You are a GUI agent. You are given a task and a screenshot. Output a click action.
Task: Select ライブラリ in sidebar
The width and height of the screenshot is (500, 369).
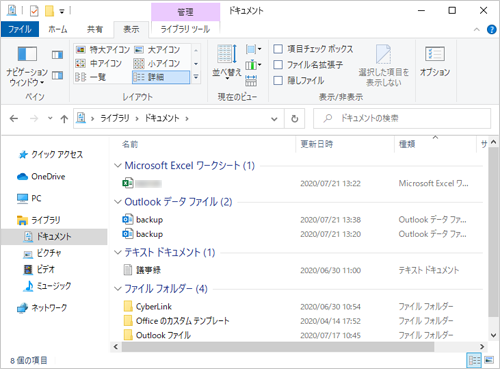[x=39, y=220]
